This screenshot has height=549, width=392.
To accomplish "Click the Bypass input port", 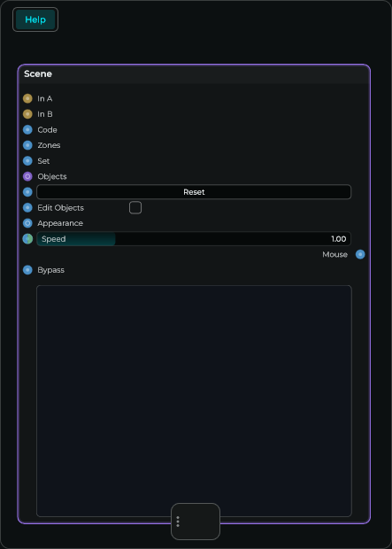I will (x=27, y=270).
